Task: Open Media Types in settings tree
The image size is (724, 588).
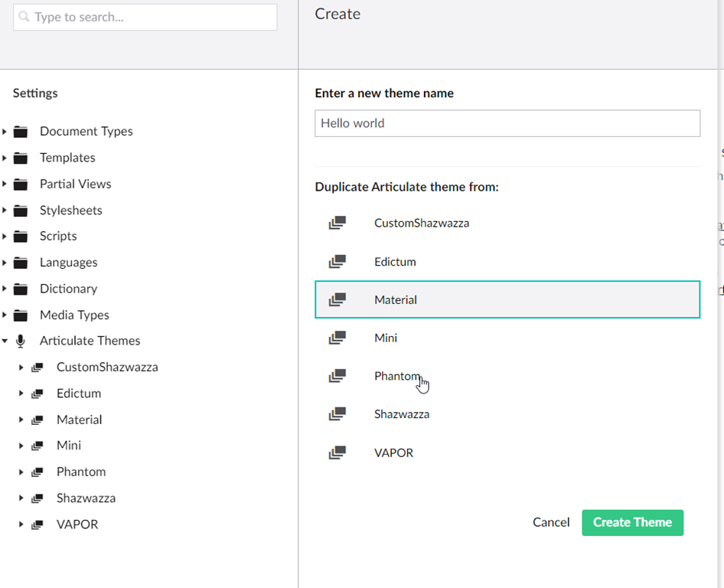Action: tap(74, 315)
